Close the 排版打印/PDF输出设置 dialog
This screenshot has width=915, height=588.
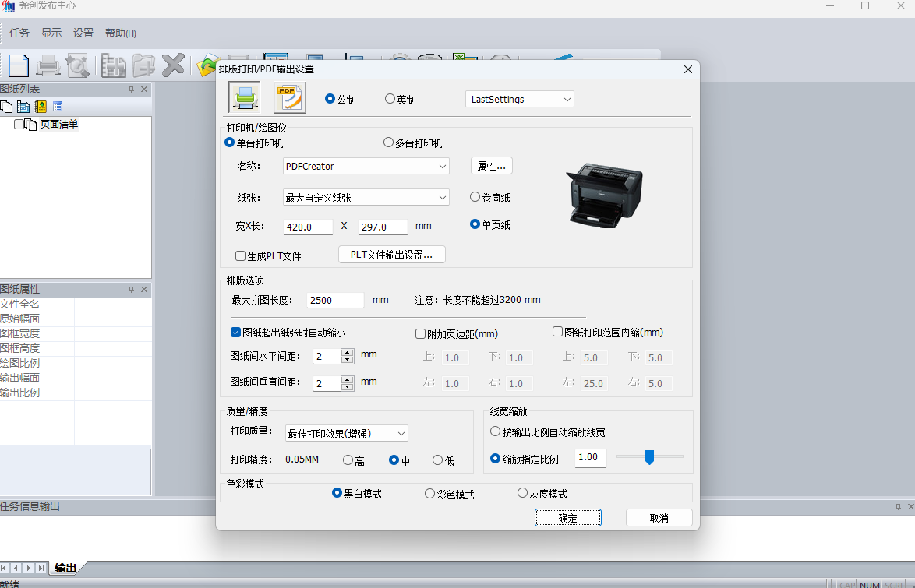click(x=688, y=69)
